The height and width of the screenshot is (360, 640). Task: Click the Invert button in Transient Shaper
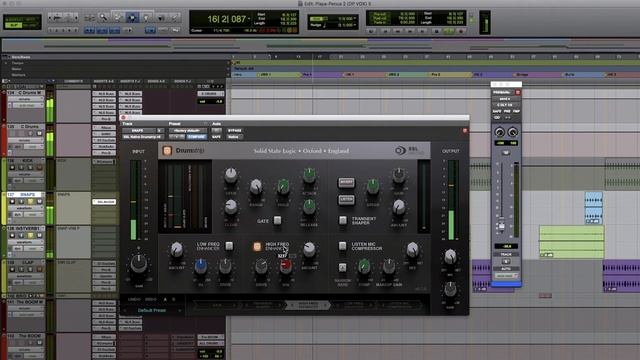click(346, 182)
